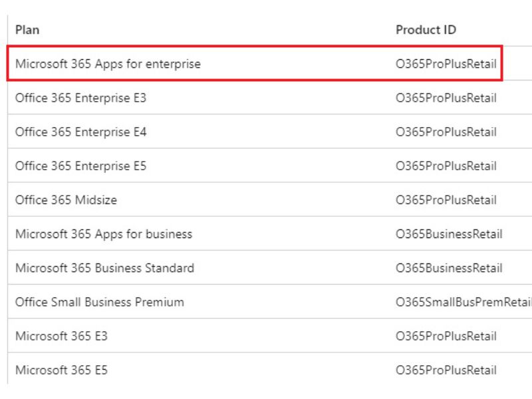Select Product ID for Microsoft 365 E5

click(446, 370)
